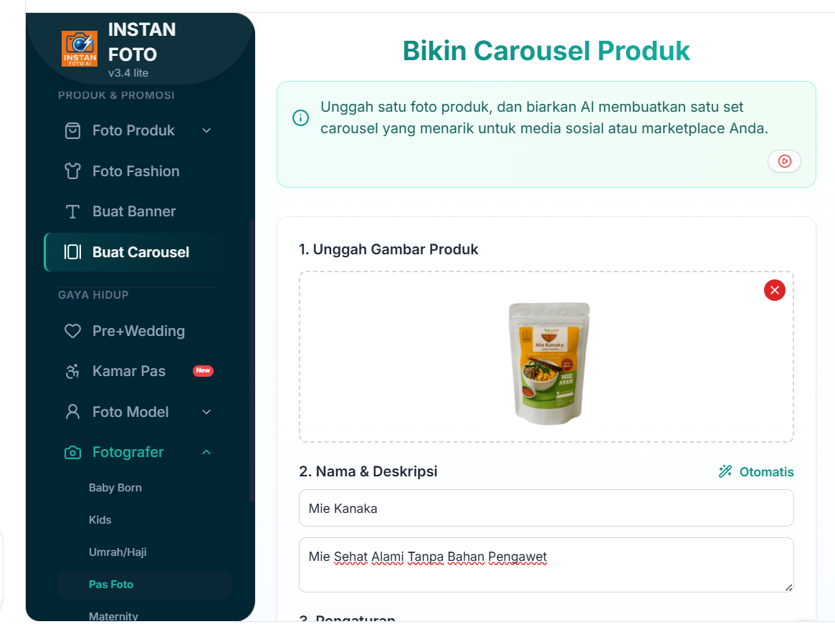Click the camera icon next to Fotografer
This screenshot has width=835, height=644.
pos(72,453)
